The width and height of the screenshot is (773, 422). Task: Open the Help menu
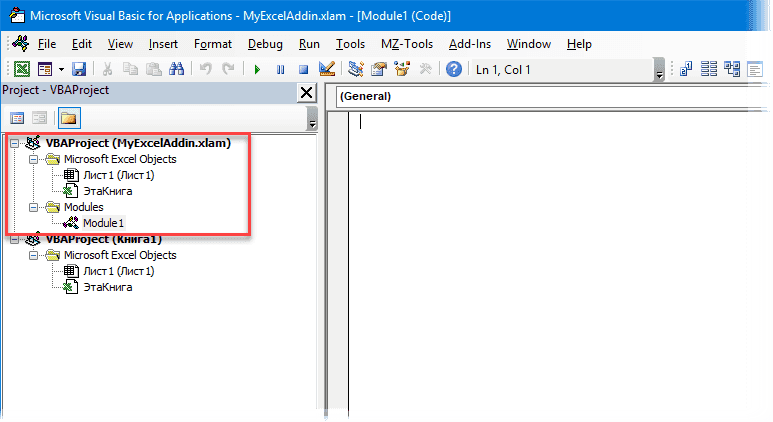point(579,44)
